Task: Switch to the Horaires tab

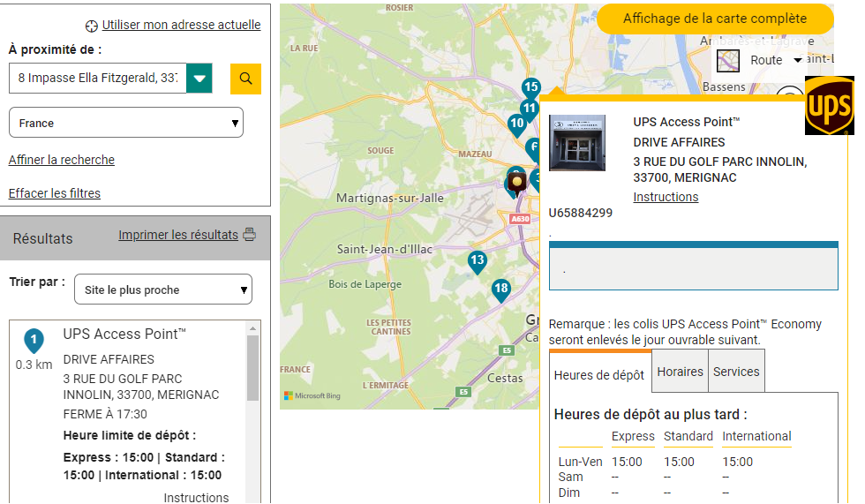Action: 680,372
